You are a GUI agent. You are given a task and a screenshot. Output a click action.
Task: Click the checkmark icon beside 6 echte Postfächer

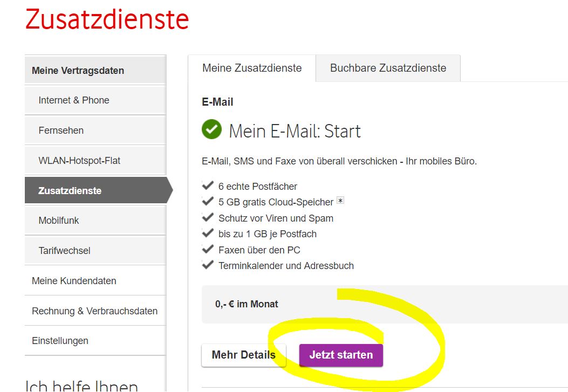pyautogui.click(x=208, y=185)
